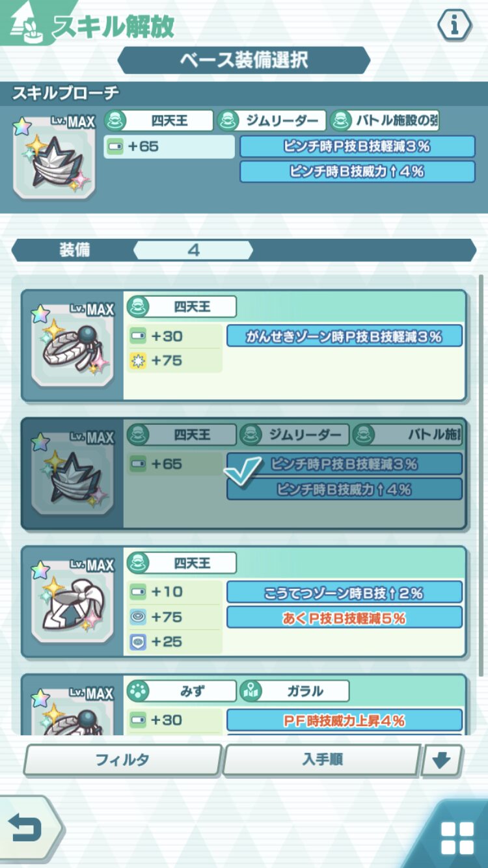Screen dimensions: 488x868
Task: Tap the ガラル region tag icon
Action: (x=250, y=691)
